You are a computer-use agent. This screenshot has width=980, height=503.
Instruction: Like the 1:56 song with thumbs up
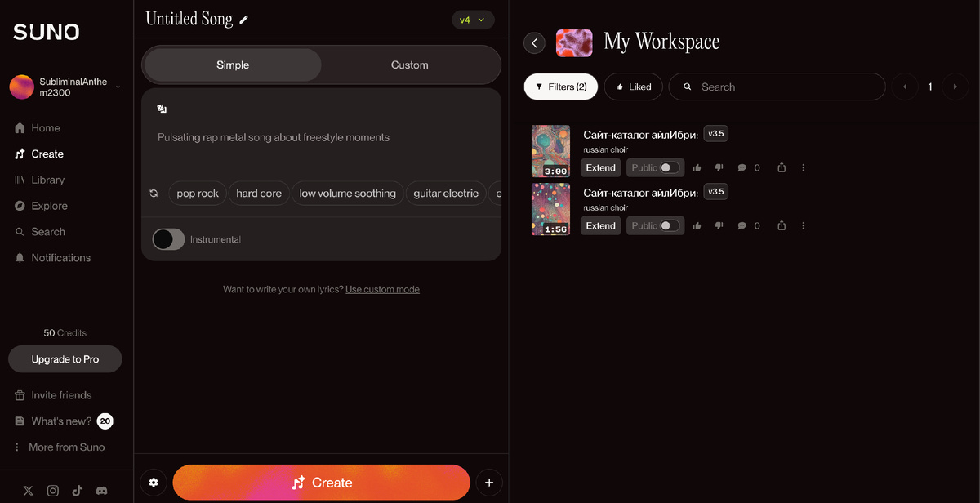point(697,225)
